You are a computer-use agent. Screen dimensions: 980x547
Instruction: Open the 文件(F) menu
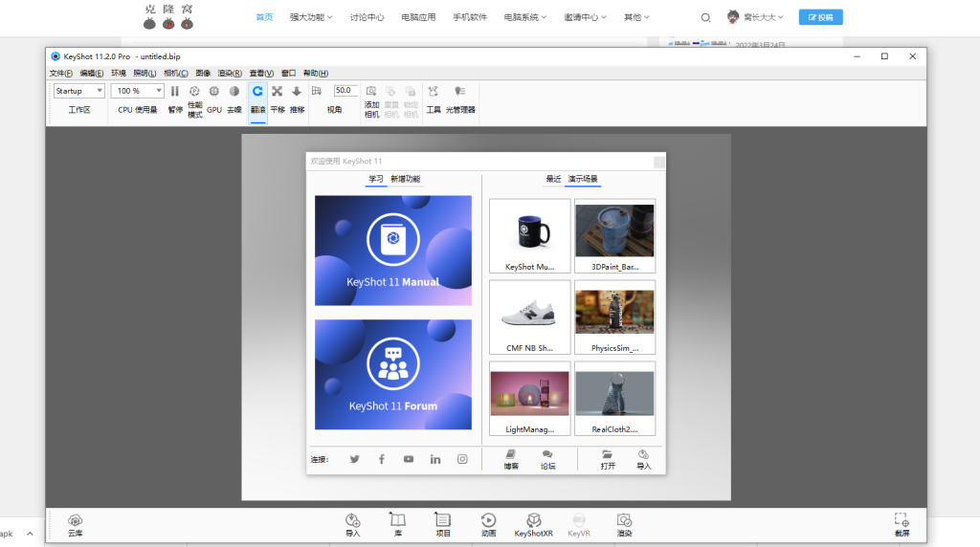[60, 73]
